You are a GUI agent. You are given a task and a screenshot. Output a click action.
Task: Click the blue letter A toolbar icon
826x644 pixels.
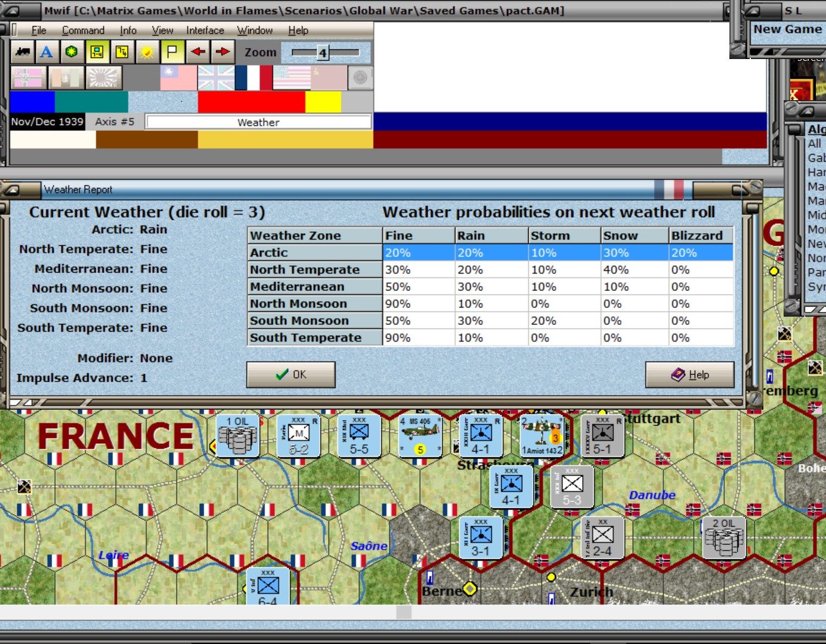(47, 52)
